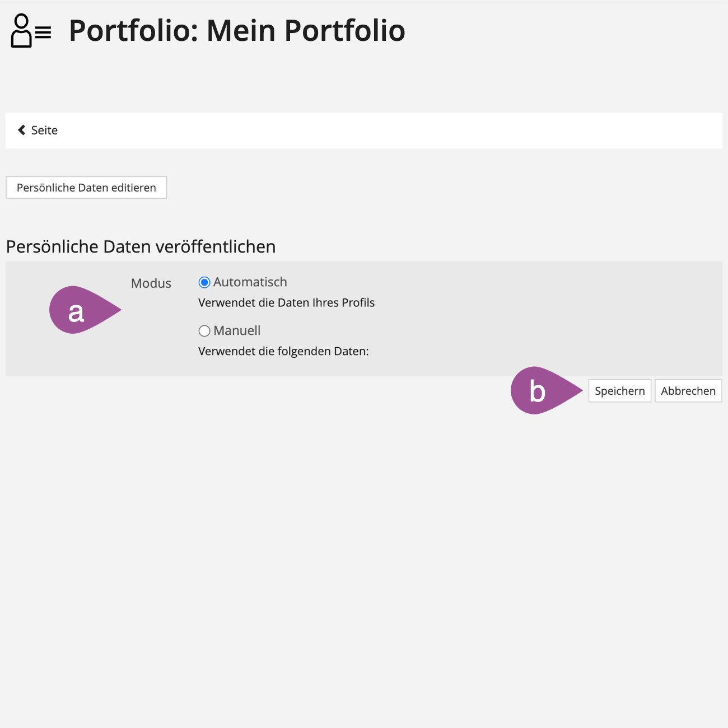Viewport: 728px width, 728px height.
Task: Select the Manuell radio button
Action: pos(204,331)
